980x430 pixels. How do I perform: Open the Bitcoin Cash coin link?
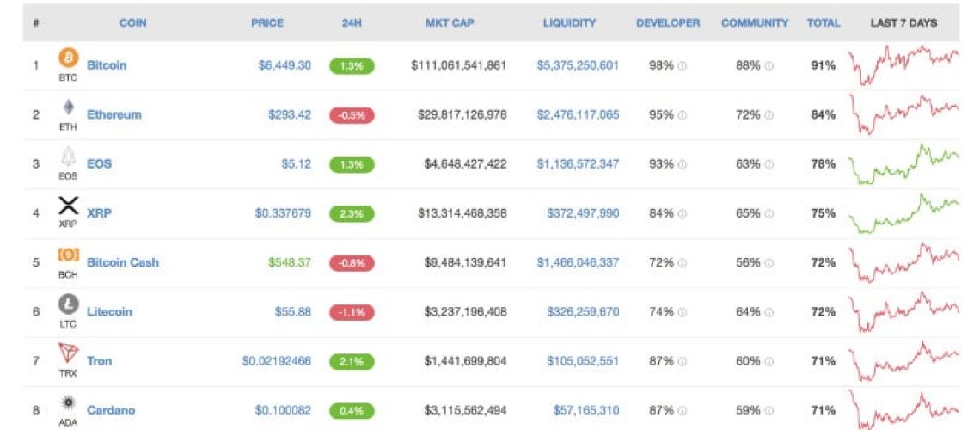[122, 262]
